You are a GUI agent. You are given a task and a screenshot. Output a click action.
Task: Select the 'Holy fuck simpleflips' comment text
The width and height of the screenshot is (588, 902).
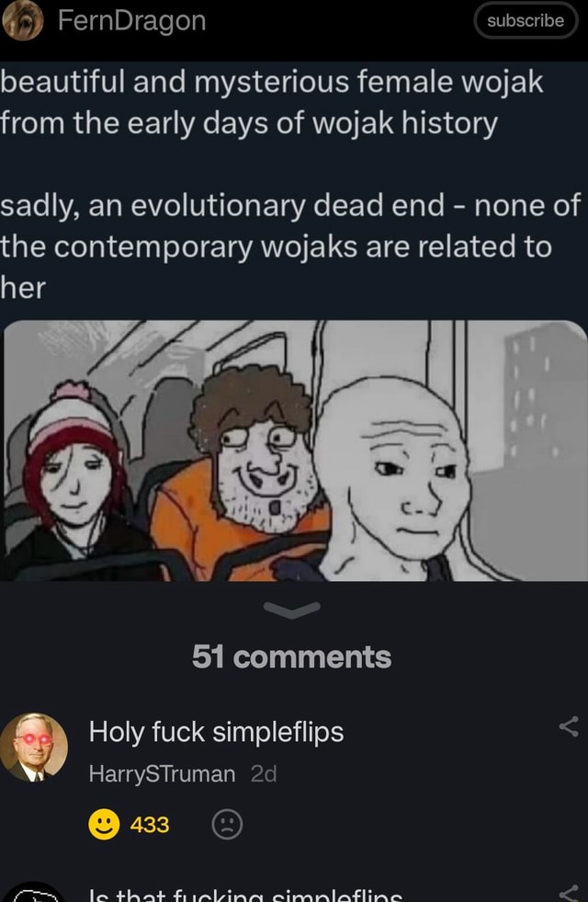(x=216, y=732)
